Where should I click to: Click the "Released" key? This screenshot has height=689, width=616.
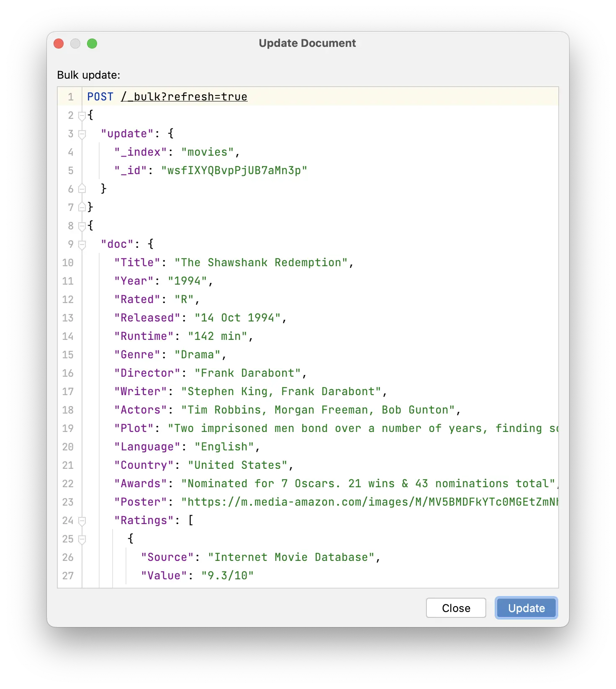point(147,318)
